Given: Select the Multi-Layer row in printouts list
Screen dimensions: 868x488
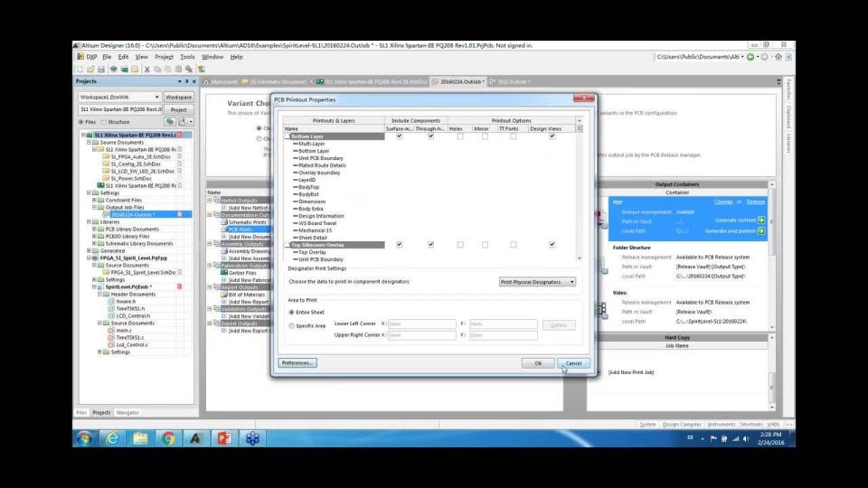Looking at the screenshot, I should click(312, 144).
